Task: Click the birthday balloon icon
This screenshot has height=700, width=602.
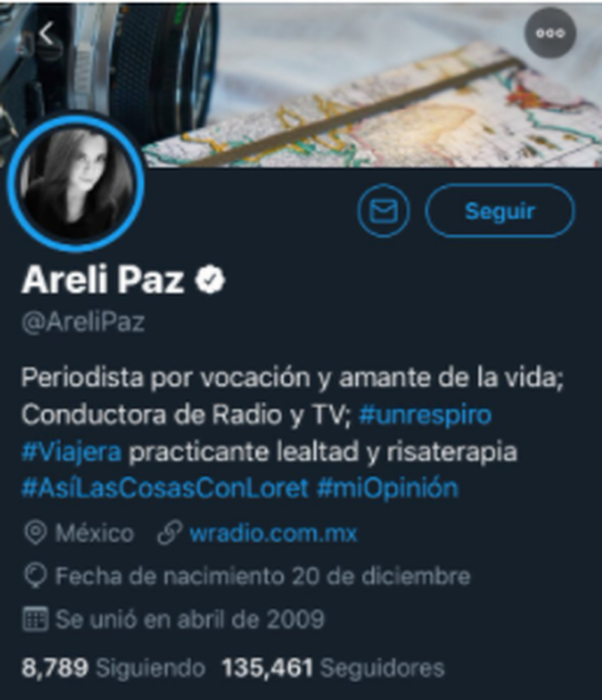Action: coord(35,576)
